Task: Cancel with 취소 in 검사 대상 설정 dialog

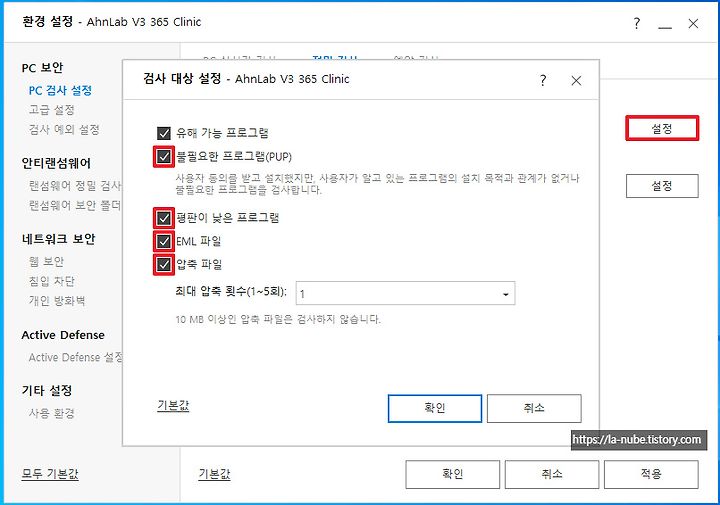Action: pos(534,408)
